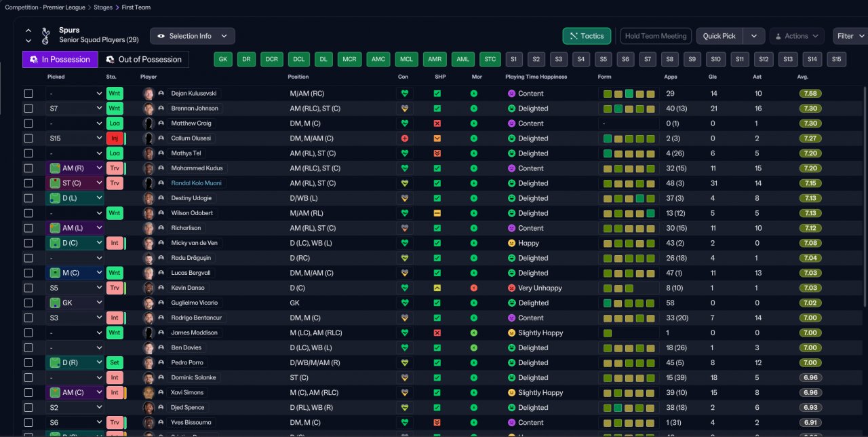Click the person icon beside Destiny Udogie's name
Viewport: 868px width, 437px height.
pyautogui.click(x=161, y=198)
